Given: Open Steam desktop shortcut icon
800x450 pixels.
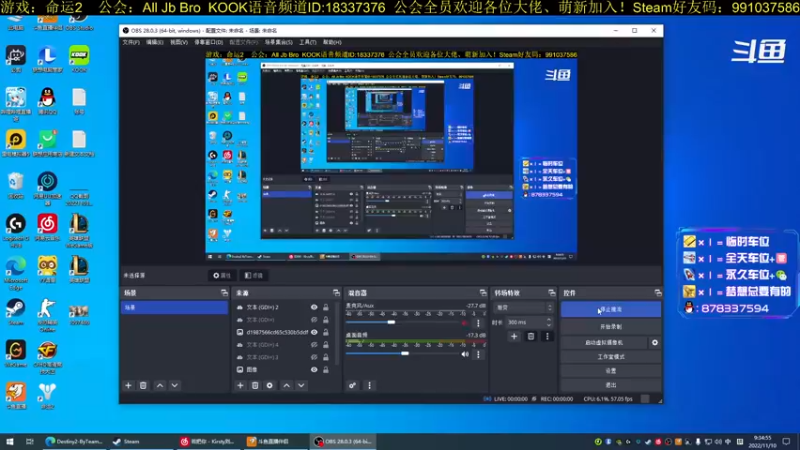Looking at the screenshot, I should pyautogui.click(x=16, y=312).
